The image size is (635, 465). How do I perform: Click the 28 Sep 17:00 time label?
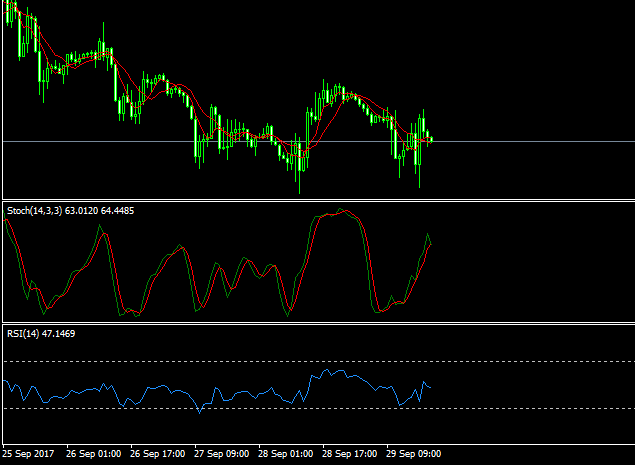350,453
